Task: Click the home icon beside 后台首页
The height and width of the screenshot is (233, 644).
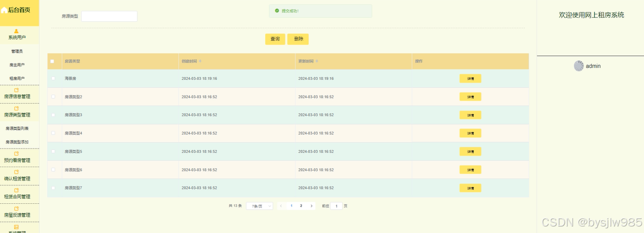Action: coord(4,10)
